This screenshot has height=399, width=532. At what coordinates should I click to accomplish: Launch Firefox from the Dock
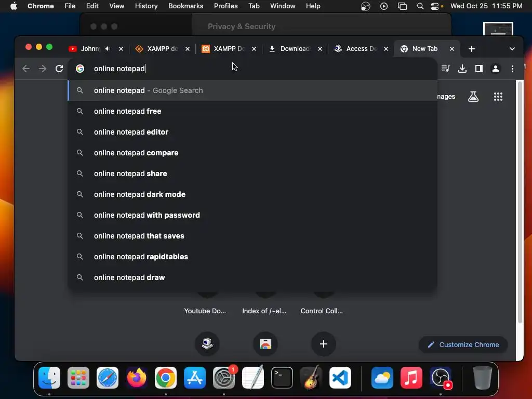(137, 378)
